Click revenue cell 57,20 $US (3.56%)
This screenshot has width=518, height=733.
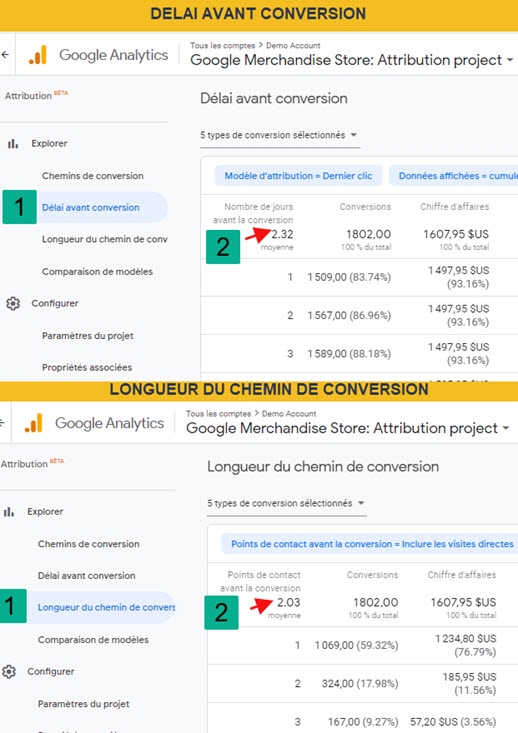453,722
